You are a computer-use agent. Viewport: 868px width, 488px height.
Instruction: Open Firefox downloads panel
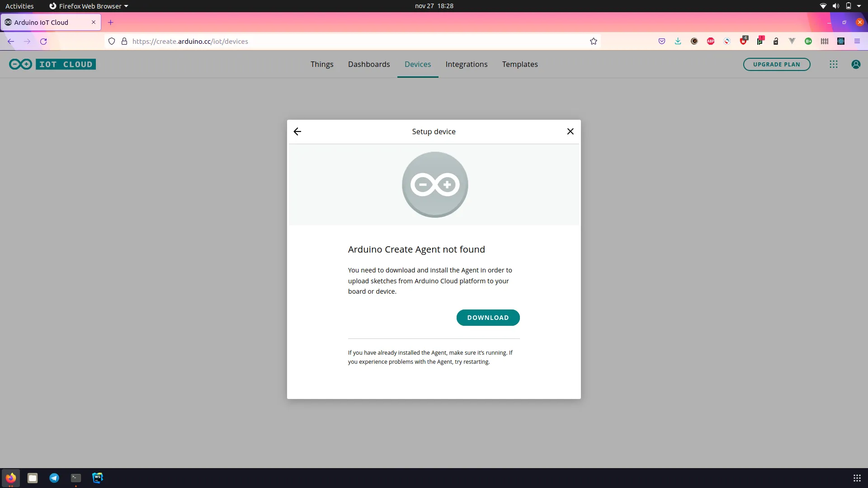[678, 41]
